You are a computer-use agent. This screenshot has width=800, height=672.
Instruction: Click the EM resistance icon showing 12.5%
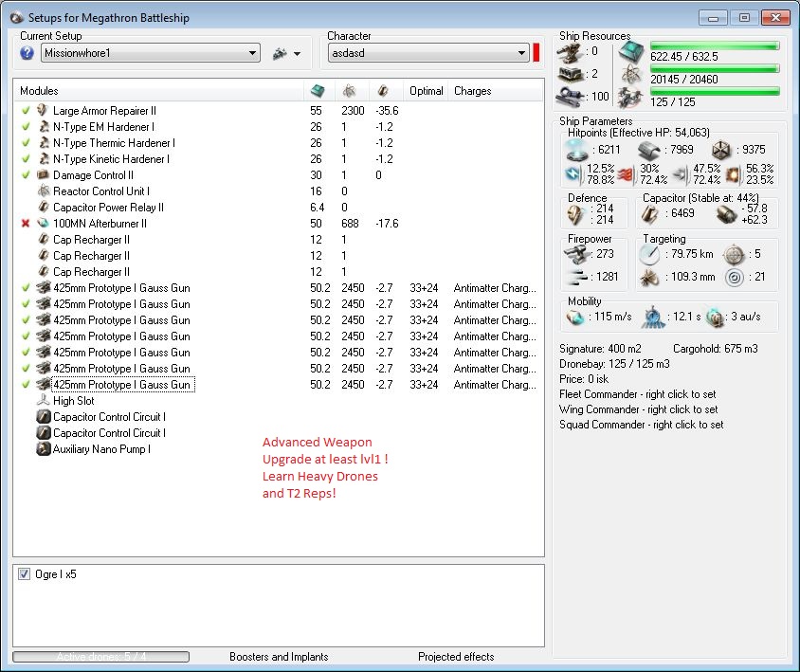point(573,174)
